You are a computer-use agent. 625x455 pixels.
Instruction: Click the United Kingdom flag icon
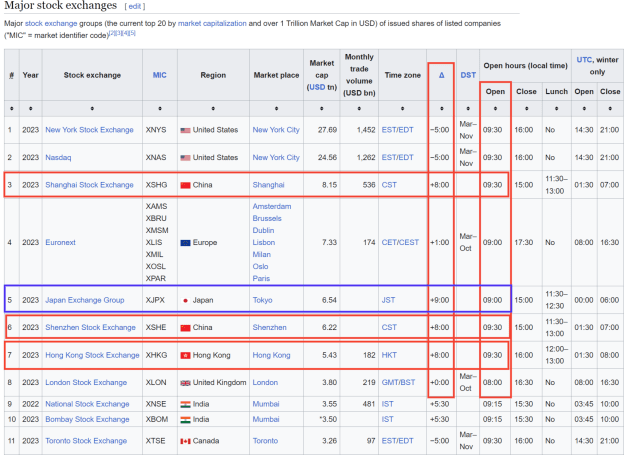tap(185, 383)
